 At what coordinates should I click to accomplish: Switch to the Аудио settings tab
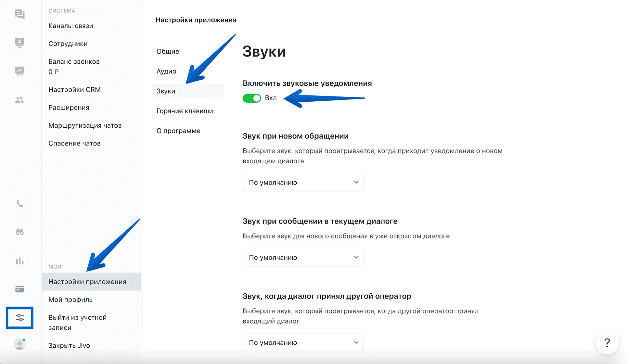(x=166, y=71)
